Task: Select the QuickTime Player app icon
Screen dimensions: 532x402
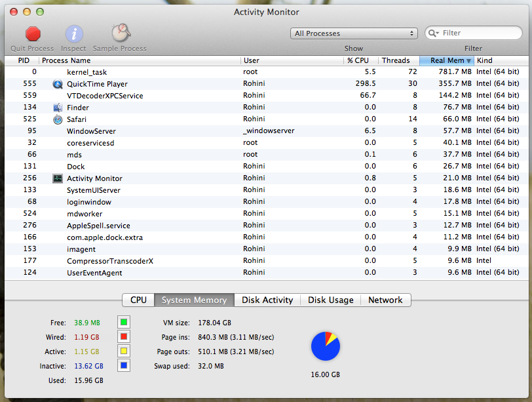Action: click(x=58, y=84)
